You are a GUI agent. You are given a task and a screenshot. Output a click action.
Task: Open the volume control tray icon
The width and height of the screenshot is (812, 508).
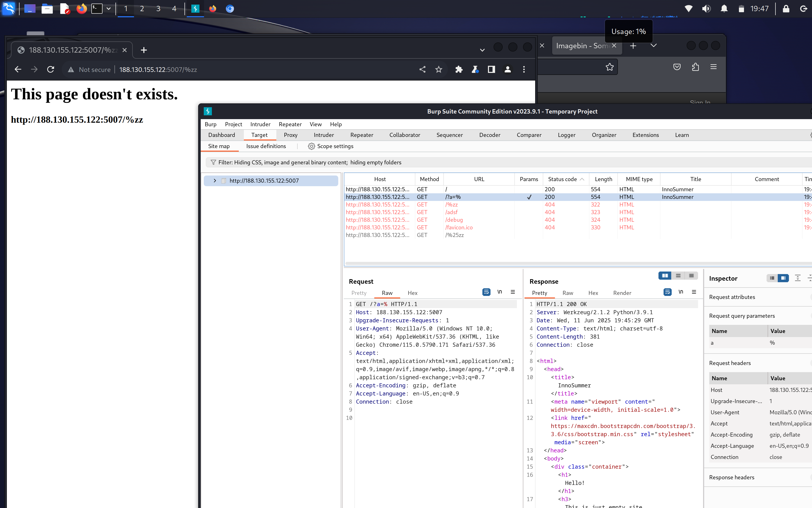coord(706,9)
